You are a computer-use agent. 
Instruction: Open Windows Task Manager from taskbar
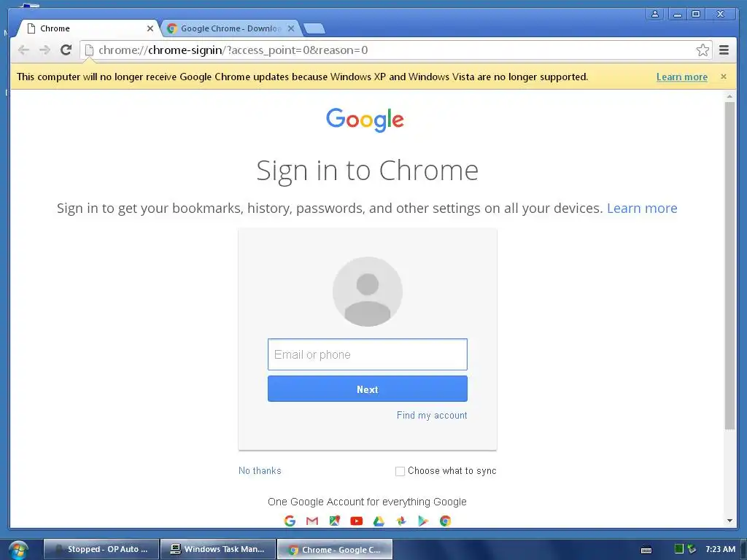[218, 549]
